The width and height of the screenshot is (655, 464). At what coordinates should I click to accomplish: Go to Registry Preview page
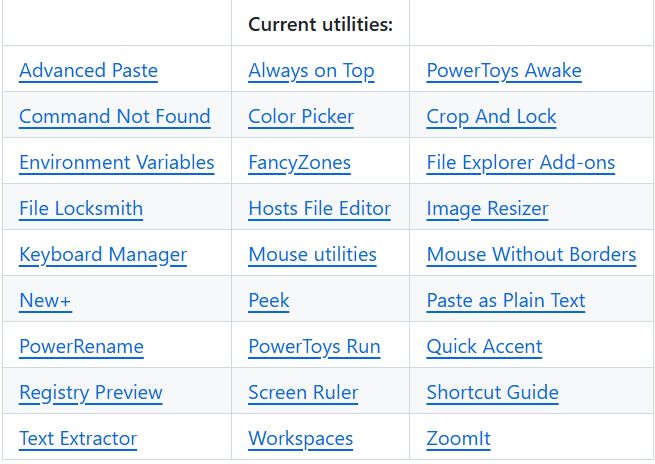pos(90,393)
